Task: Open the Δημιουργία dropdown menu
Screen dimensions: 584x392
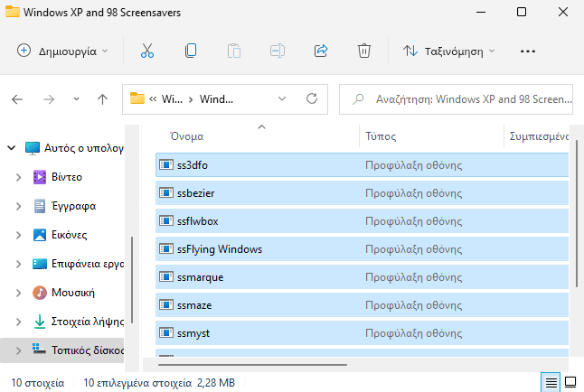Action: 62,51
